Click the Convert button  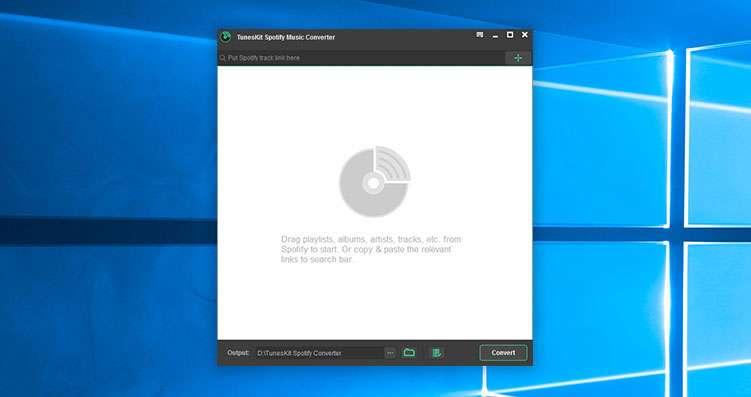(503, 353)
